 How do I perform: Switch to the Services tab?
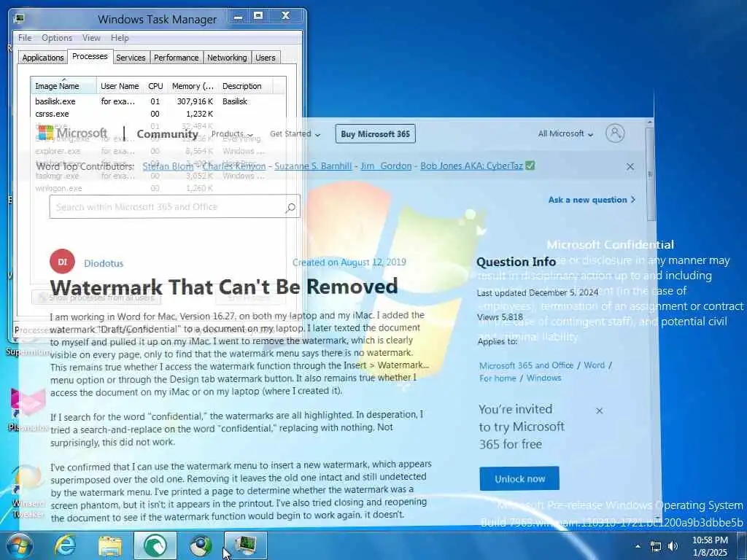point(131,58)
